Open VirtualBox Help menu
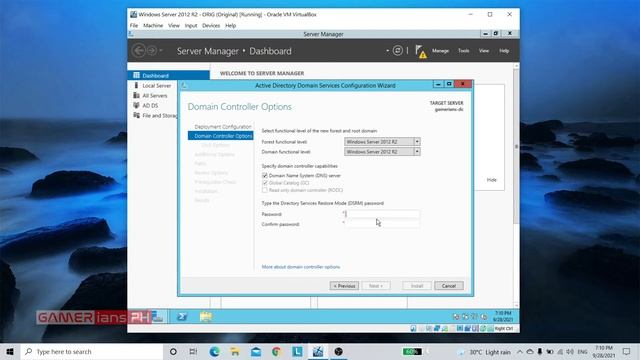 coord(231,25)
